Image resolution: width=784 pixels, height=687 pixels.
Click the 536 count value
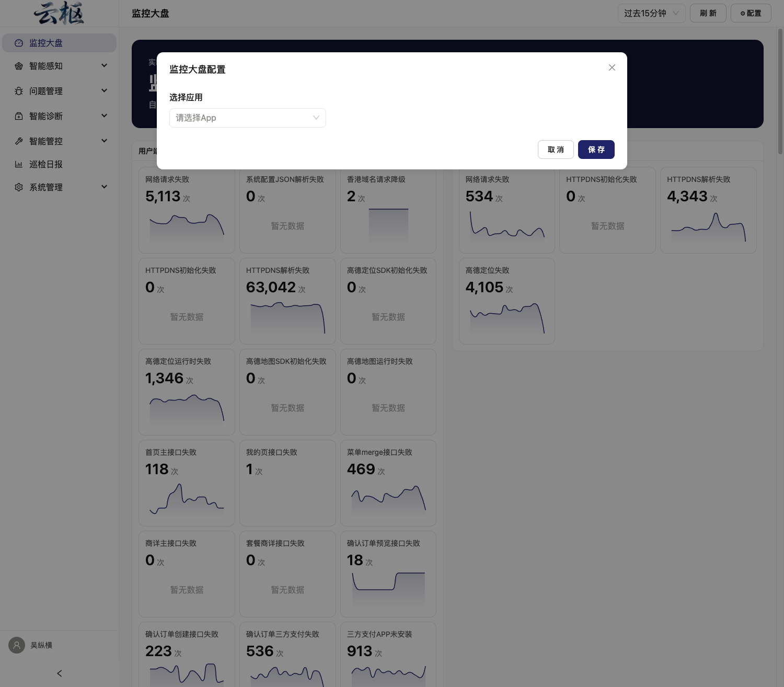tap(260, 651)
